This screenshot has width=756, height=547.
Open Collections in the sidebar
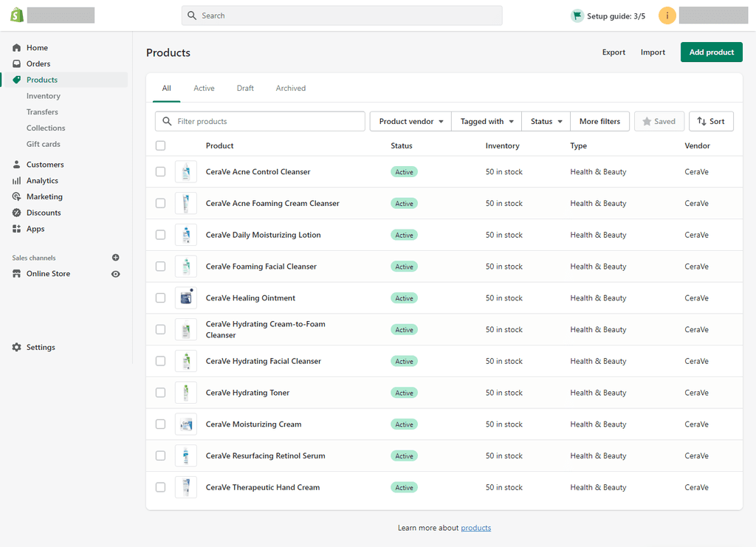46,128
